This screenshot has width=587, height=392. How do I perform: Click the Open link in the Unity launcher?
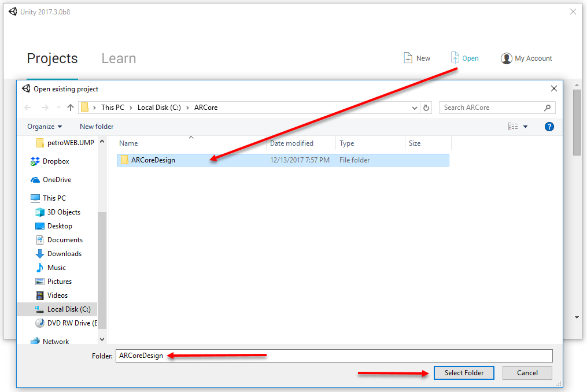click(470, 58)
